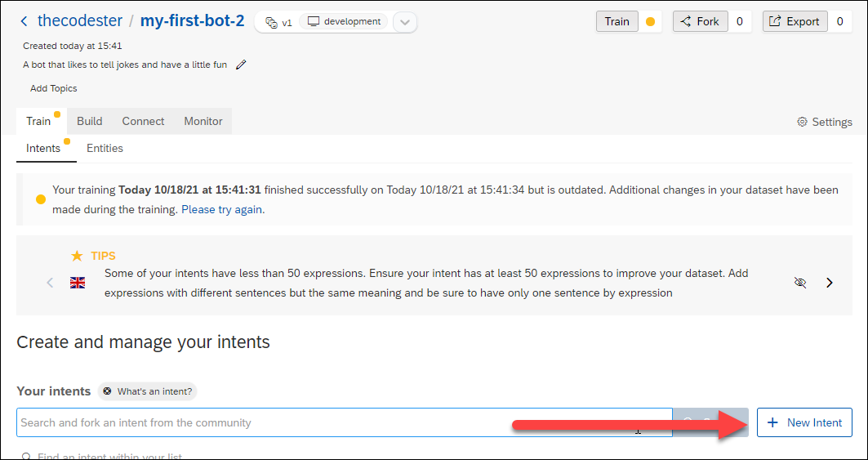Viewport: 868px width, 460px height.
Task: Open the Entities sub-tab
Action: point(105,148)
